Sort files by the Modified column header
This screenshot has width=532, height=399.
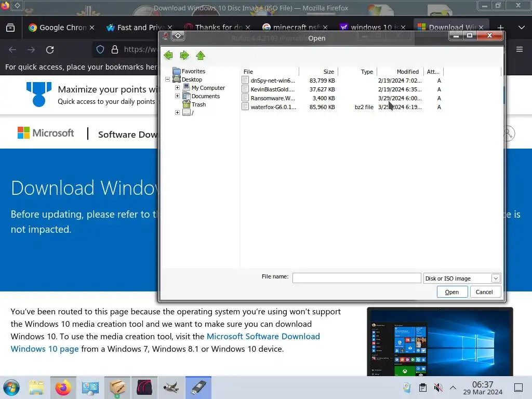[401, 72]
